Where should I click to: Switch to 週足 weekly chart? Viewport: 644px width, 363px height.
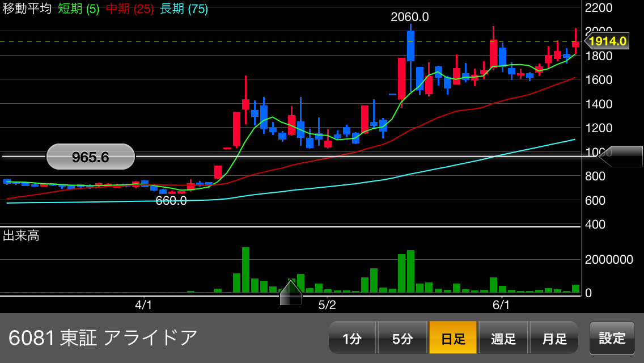503,338
